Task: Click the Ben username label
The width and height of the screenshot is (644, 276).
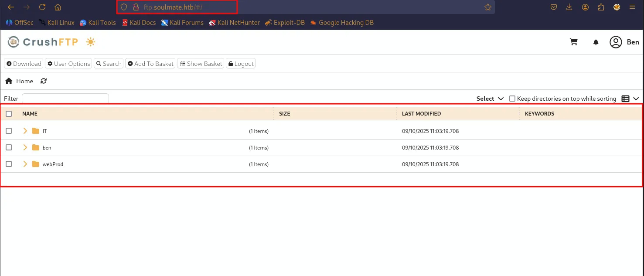Action: click(633, 42)
